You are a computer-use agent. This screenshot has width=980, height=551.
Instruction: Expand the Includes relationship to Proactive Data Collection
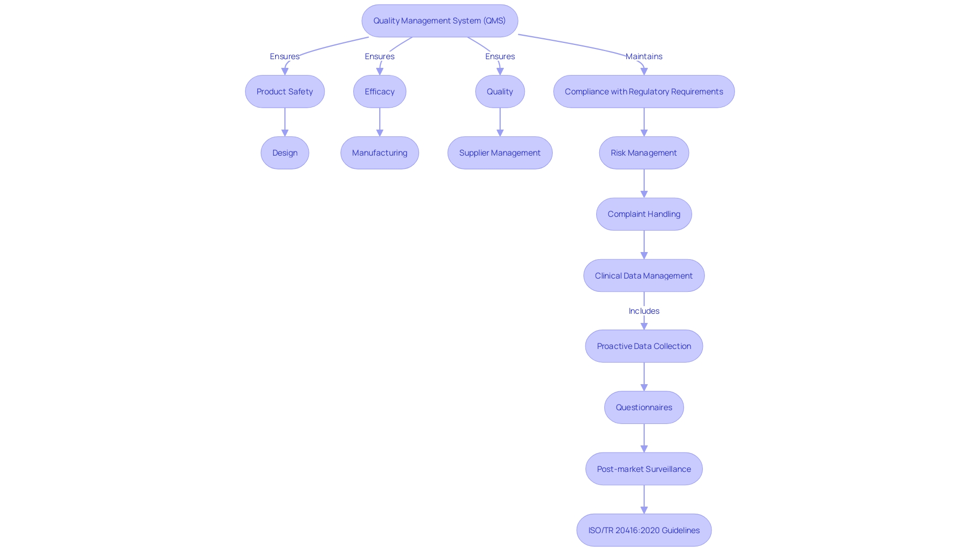(644, 310)
